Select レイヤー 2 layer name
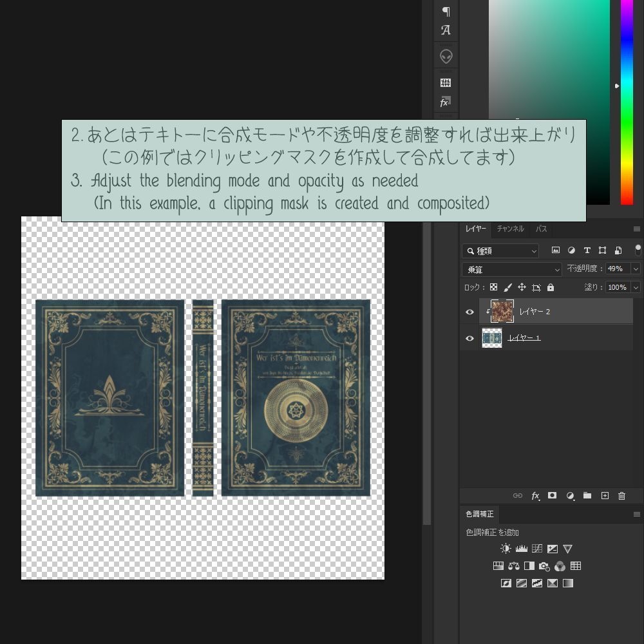 (x=535, y=312)
